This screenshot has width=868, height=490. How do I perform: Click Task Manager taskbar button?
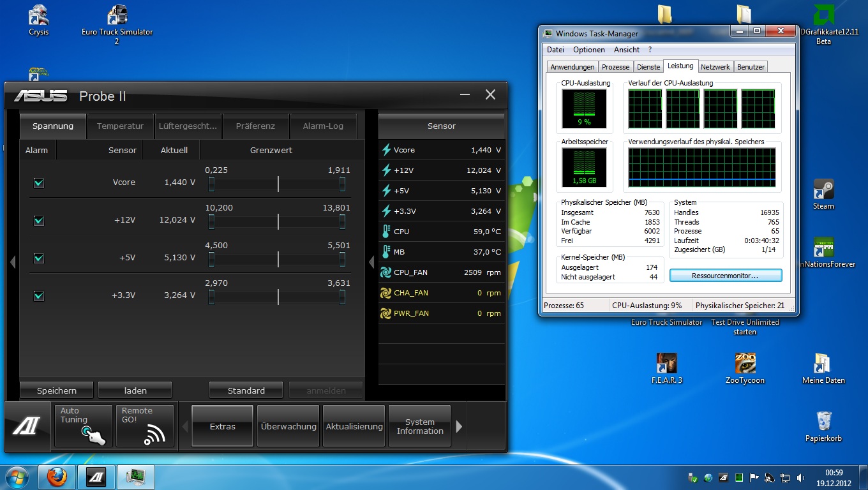(x=135, y=477)
